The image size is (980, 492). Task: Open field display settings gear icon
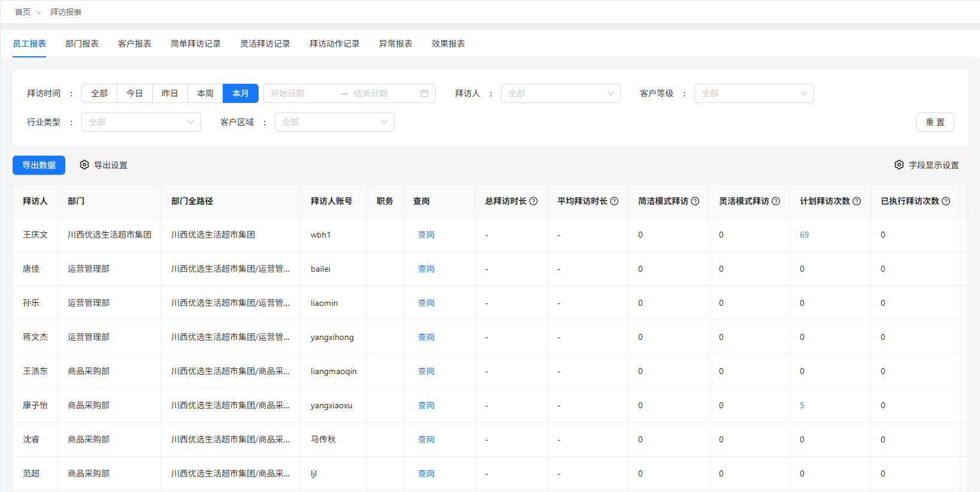899,165
